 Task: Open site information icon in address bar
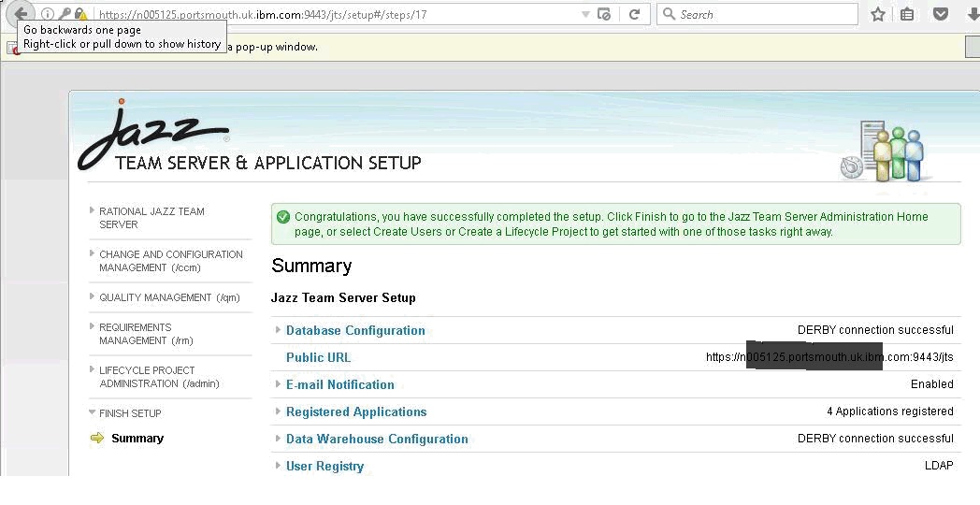coord(48,14)
